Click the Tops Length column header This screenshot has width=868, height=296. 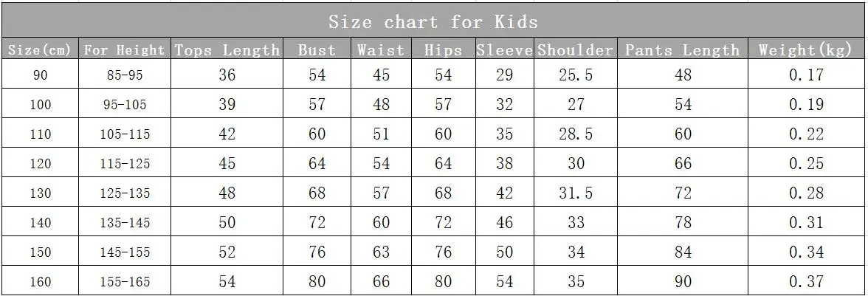(227, 49)
